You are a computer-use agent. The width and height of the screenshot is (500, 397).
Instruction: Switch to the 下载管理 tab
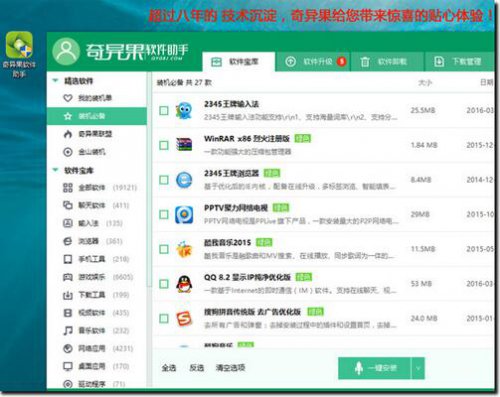pyautogui.click(x=460, y=62)
